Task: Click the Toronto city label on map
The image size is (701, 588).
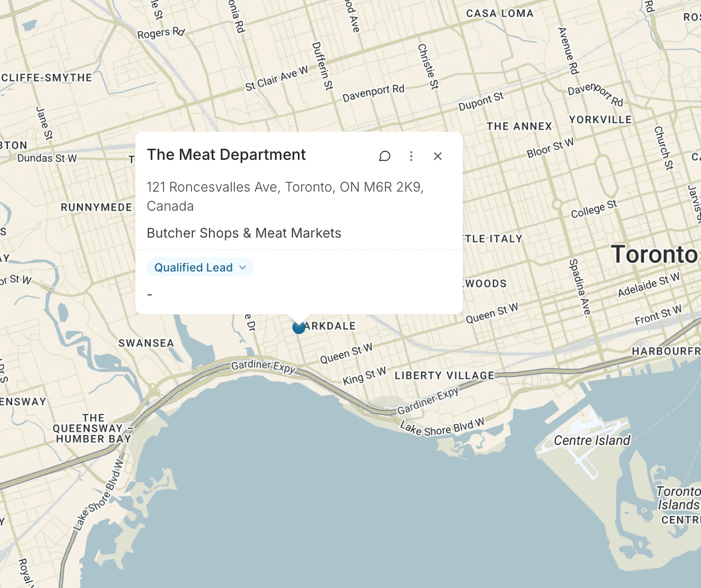Action: [655, 255]
